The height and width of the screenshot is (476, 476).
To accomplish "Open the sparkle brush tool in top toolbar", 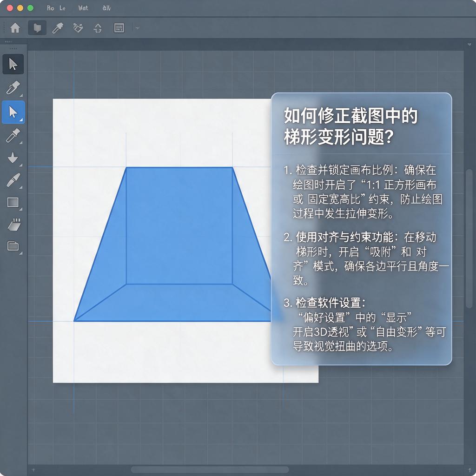I will (78, 28).
